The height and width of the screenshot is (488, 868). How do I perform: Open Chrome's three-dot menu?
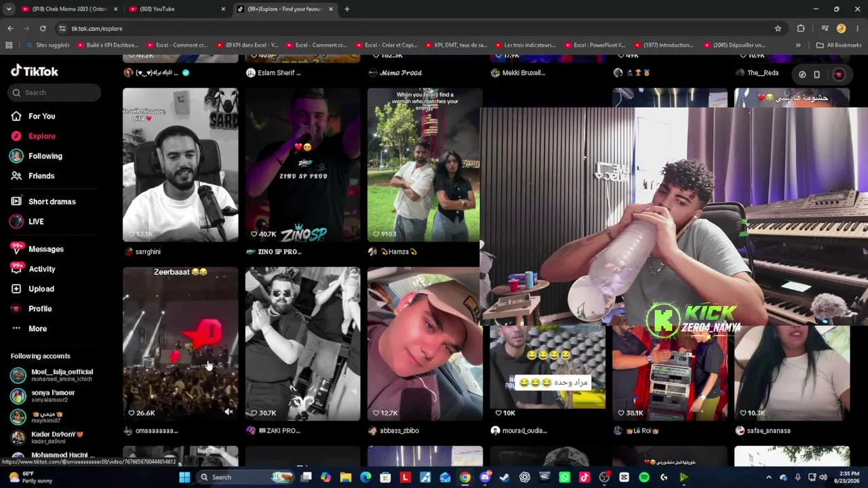[858, 28]
